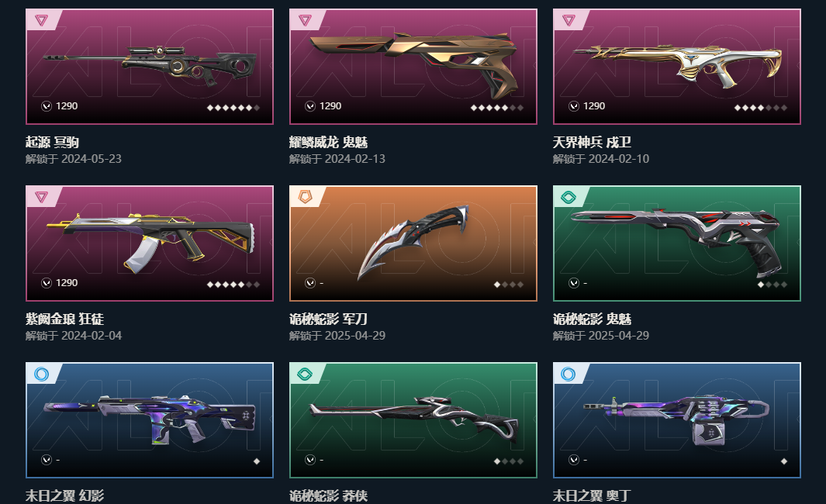Click the green tier icon on 诡秘蛇影 莽侠 card
The image size is (826, 504).
click(305, 374)
